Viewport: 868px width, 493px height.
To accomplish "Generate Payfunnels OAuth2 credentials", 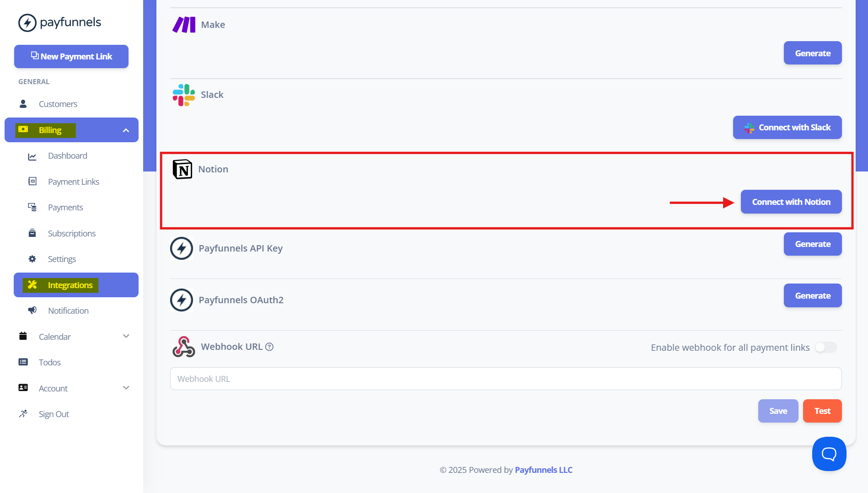I will (x=813, y=295).
